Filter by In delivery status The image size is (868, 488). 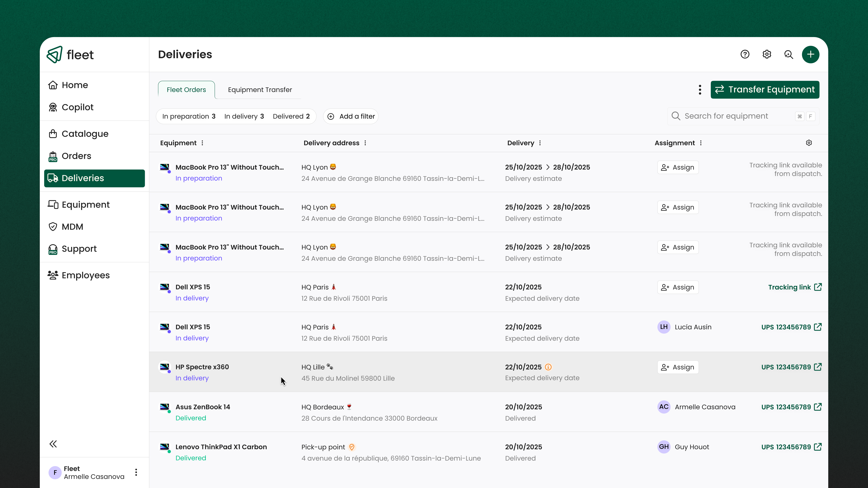pos(244,116)
